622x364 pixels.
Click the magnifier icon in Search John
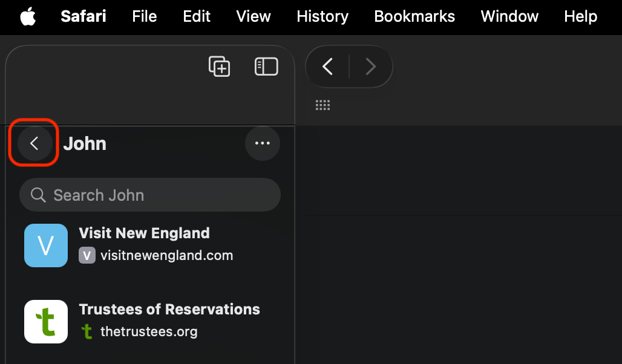[38, 195]
